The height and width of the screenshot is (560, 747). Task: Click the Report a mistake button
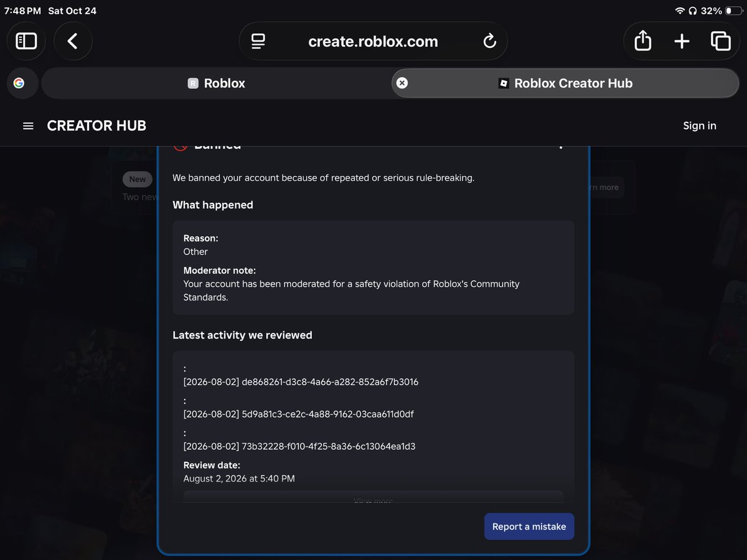pyautogui.click(x=529, y=526)
